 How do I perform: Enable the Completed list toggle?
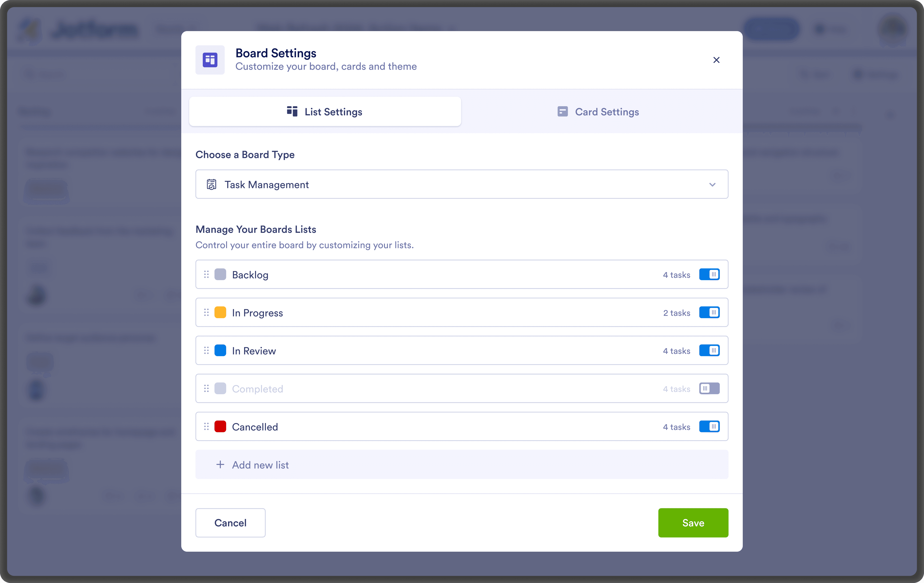709,388
